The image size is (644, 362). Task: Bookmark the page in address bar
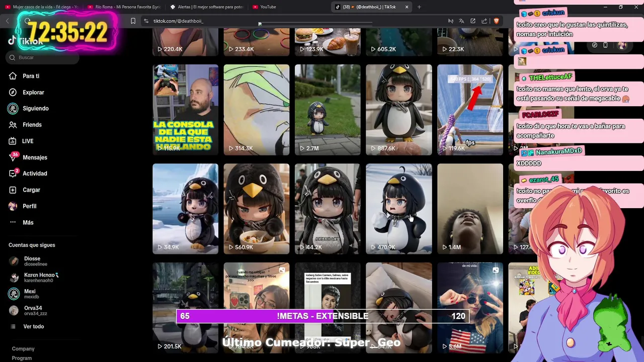point(133,21)
